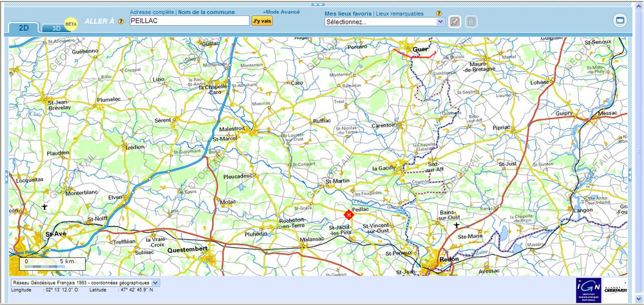Click the Planet Observer logo

tap(615, 290)
